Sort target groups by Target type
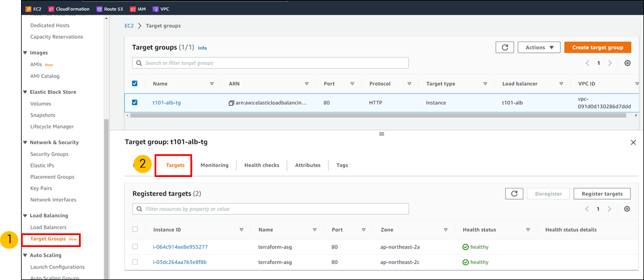 click(x=485, y=84)
